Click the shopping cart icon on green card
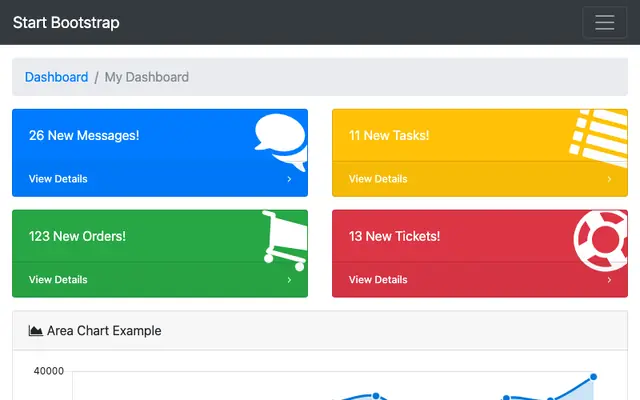The image size is (640, 400). [285, 240]
